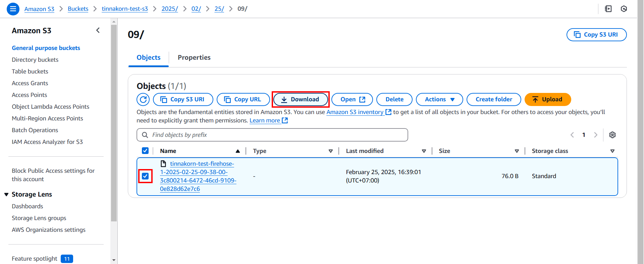
Task: Go to 02/ breadcrumb folder
Action: [x=196, y=9]
